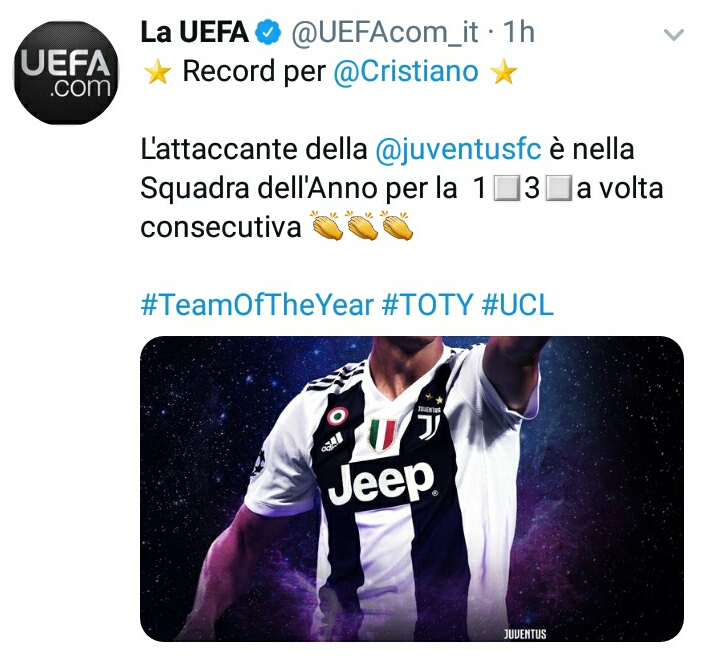Click the Italian shield badge on jersey
The width and height of the screenshot is (707, 660).
382,435
